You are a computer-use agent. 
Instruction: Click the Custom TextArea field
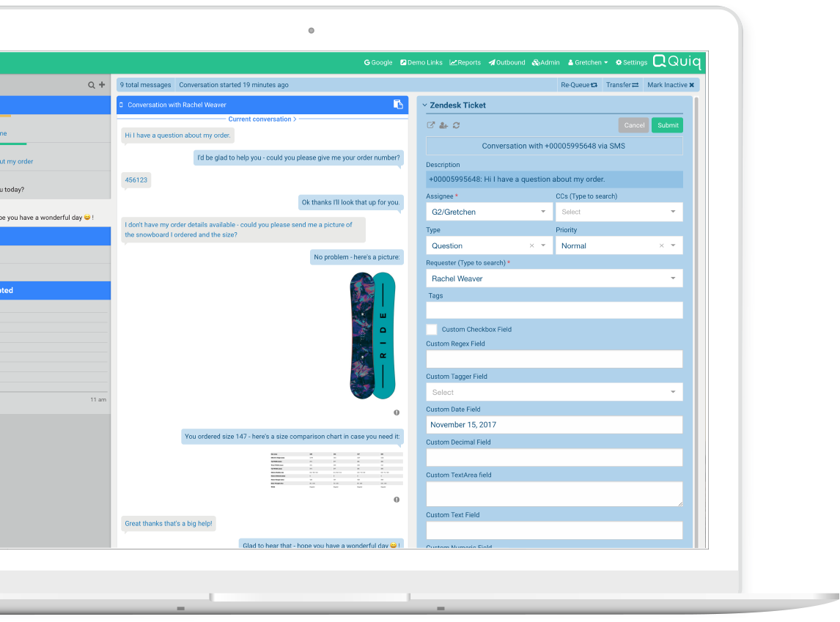pos(554,494)
